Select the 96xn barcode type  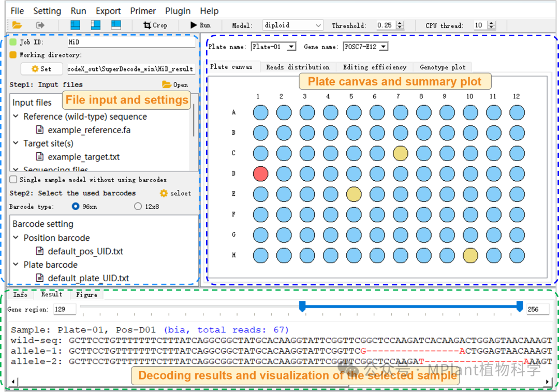tap(76, 206)
